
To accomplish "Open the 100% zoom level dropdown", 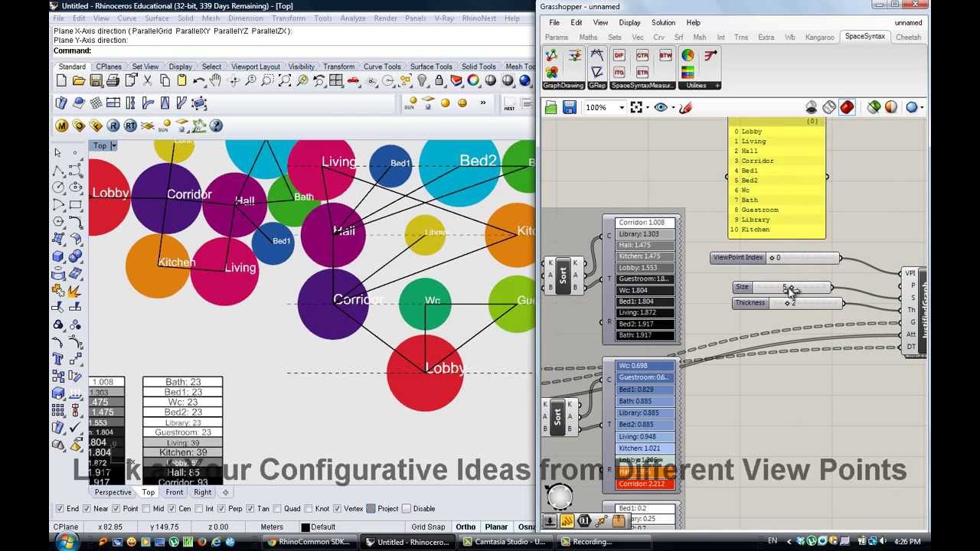I will coord(622,108).
